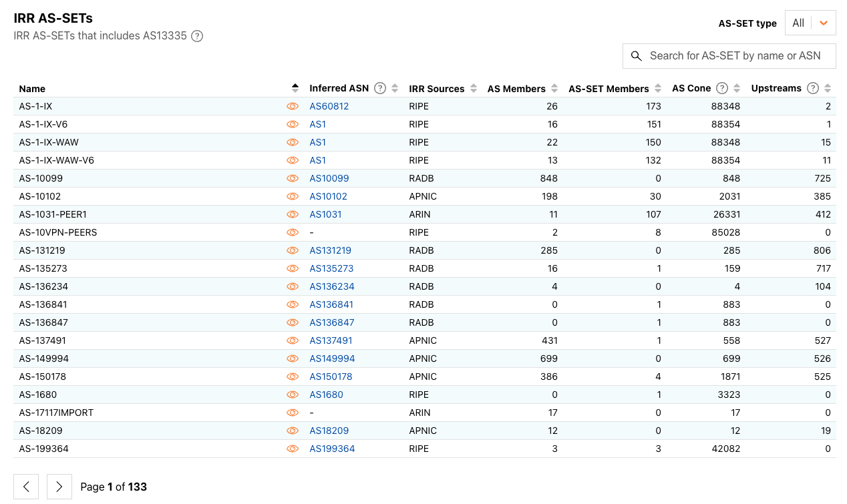This screenshot has height=504, width=847.
Task: Click the AS Cone help question mark icon
Action: coord(721,88)
